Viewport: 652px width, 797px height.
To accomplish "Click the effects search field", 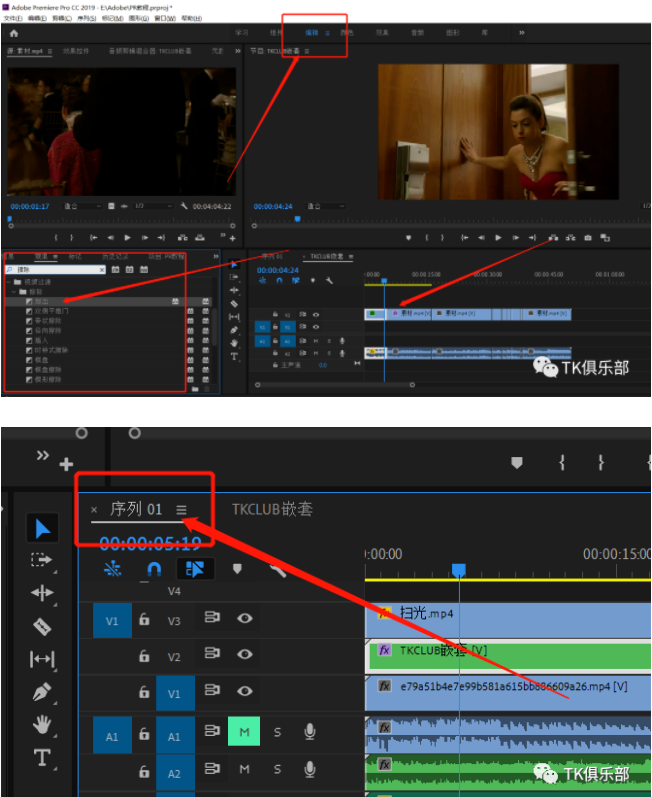I will (x=55, y=269).
